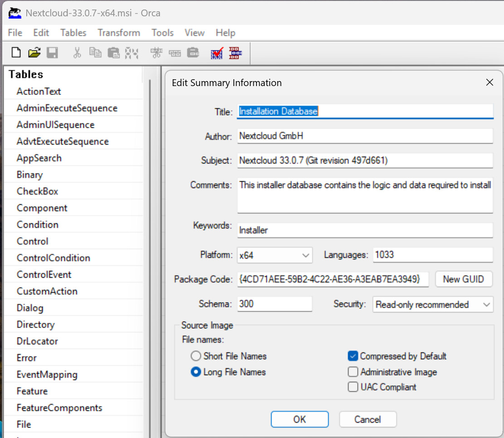504x438 pixels.
Task: Open the File menu
Action: tap(15, 33)
